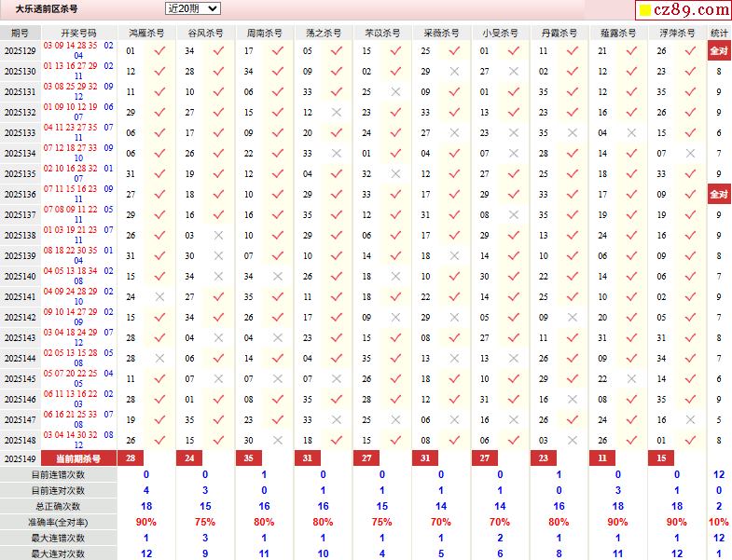The image size is (732, 560).
Task: Open the 近20期 period dropdown
Action: 192,8
